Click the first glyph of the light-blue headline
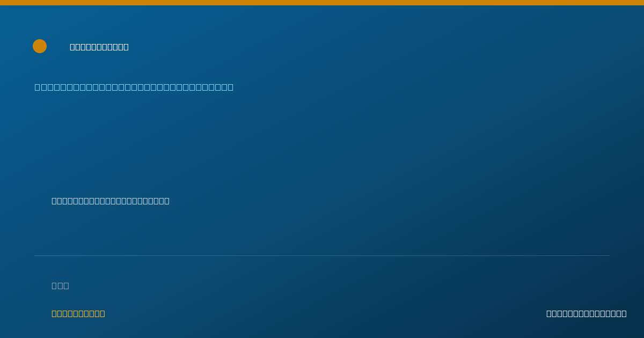The width and height of the screenshot is (644, 338). coord(38,87)
